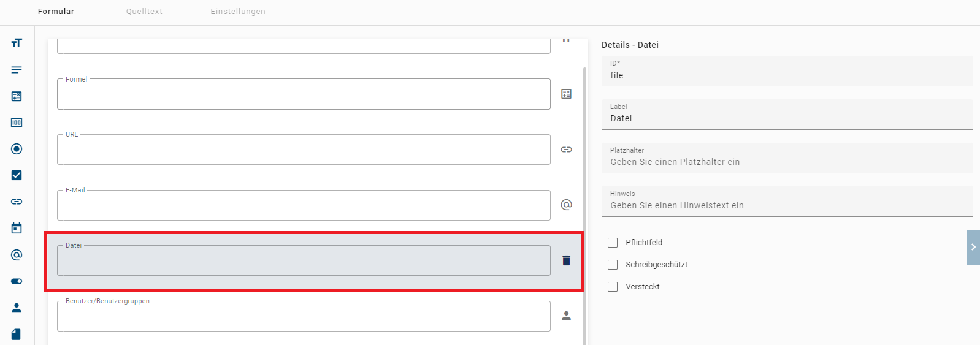The height and width of the screenshot is (345, 980).
Task: Click the form's vertical scrollbar
Action: tap(585, 202)
